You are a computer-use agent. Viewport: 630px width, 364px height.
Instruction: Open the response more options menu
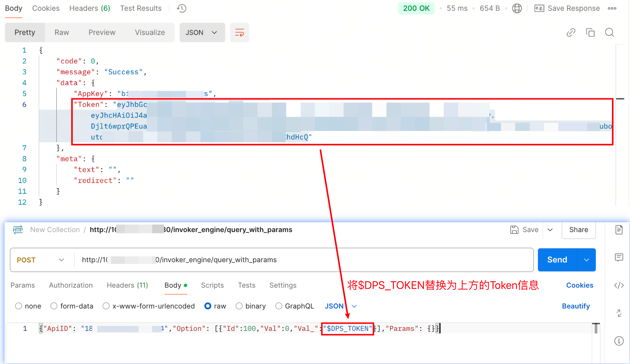point(612,9)
